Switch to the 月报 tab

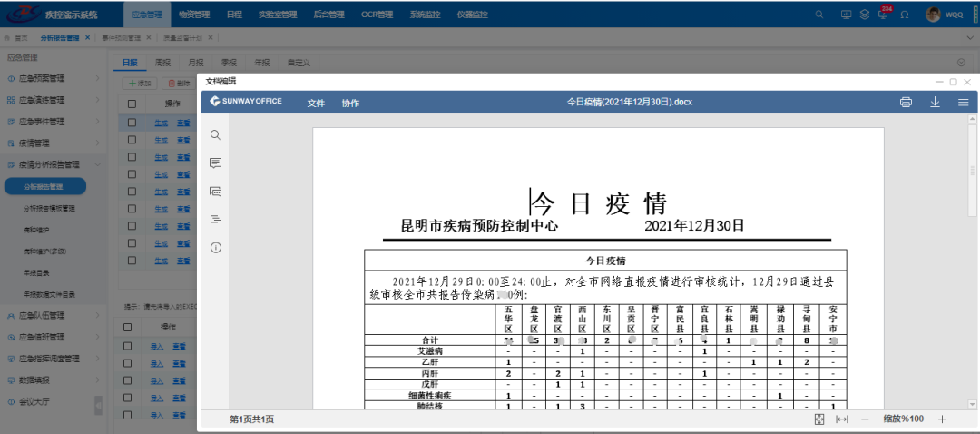[x=196, y=63]
